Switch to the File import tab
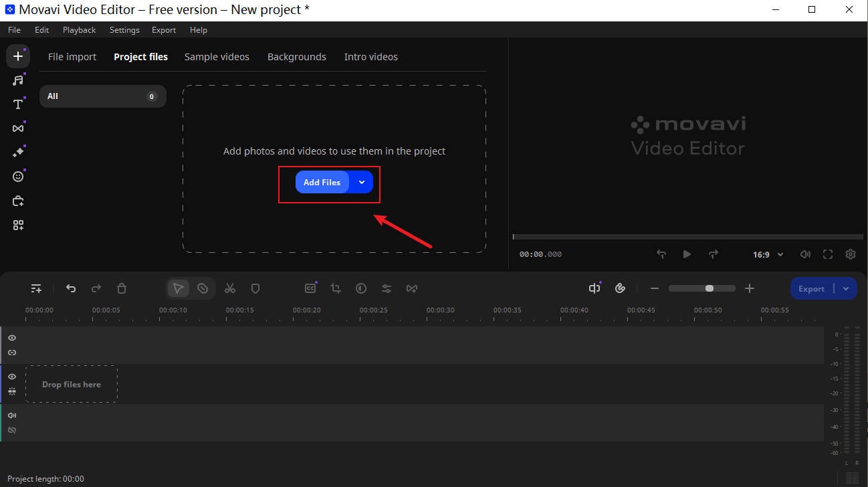 72,57
